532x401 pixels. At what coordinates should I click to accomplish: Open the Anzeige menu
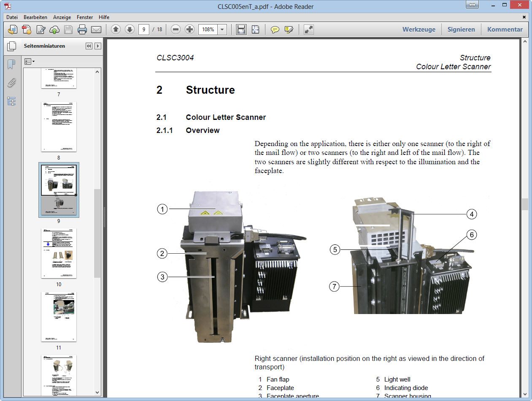tap(62, 17)
